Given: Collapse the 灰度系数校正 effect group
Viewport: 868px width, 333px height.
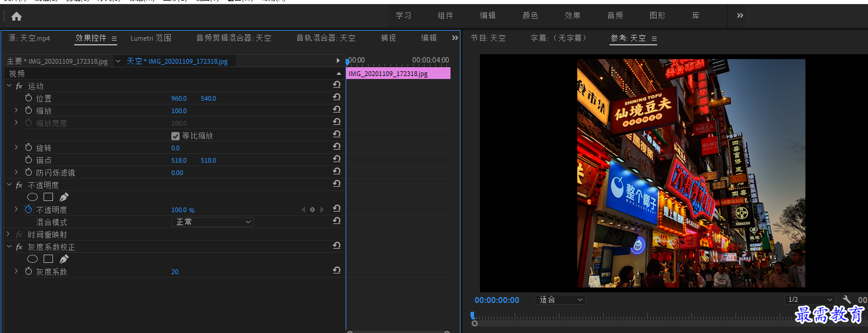Looking at the screenshot, I should pos(9,247).
